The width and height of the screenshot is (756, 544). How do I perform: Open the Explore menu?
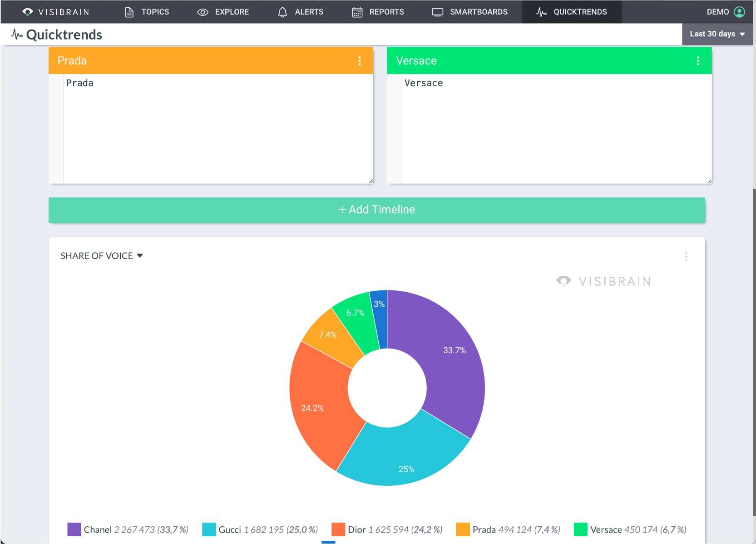click(x=223, y=12)
